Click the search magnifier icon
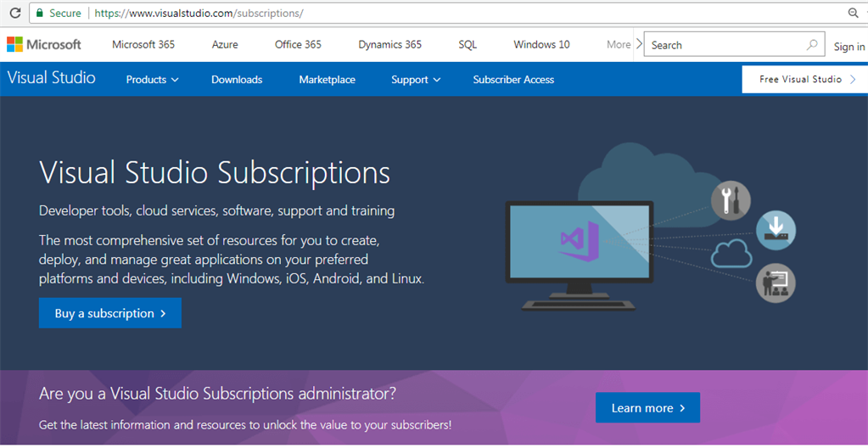868x448 pixels. pos(812,45)
